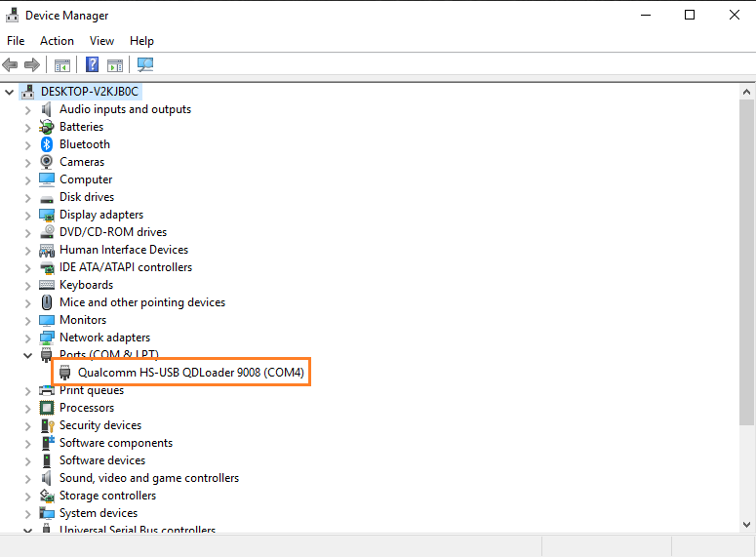Scan for hardware changes toolbar icon
This screenshot has width=756, height=557.
[145, 65]
